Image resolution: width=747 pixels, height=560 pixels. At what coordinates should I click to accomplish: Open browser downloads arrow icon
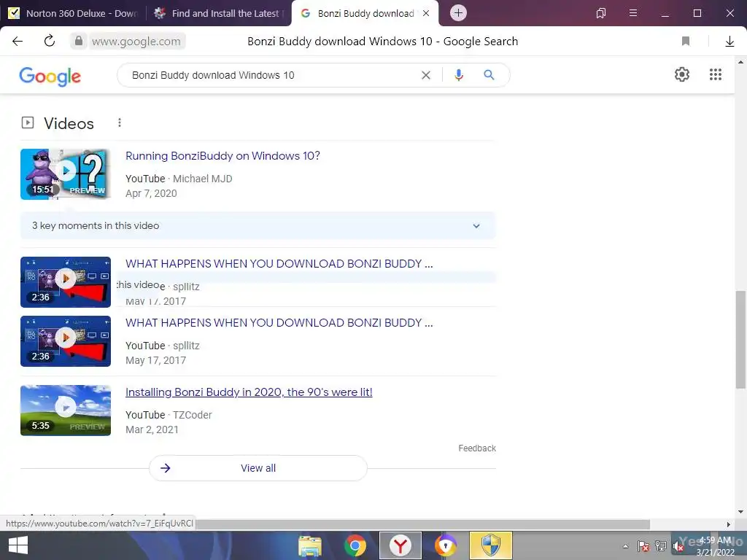(729, 42)
